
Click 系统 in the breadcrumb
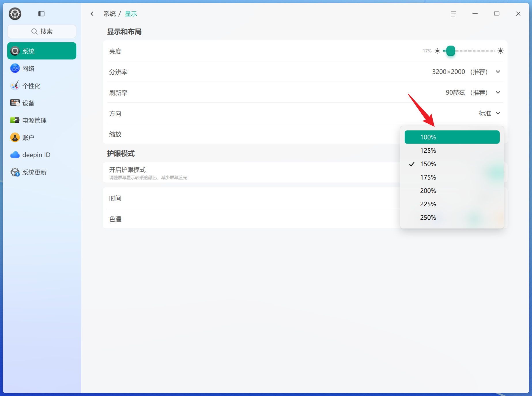[110, 14]
